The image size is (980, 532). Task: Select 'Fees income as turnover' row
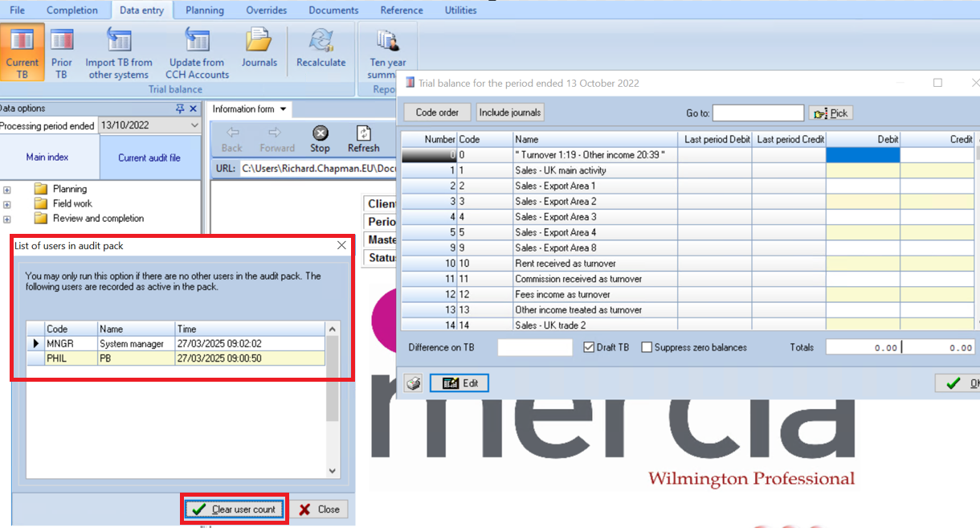click(x=688, y=294)
